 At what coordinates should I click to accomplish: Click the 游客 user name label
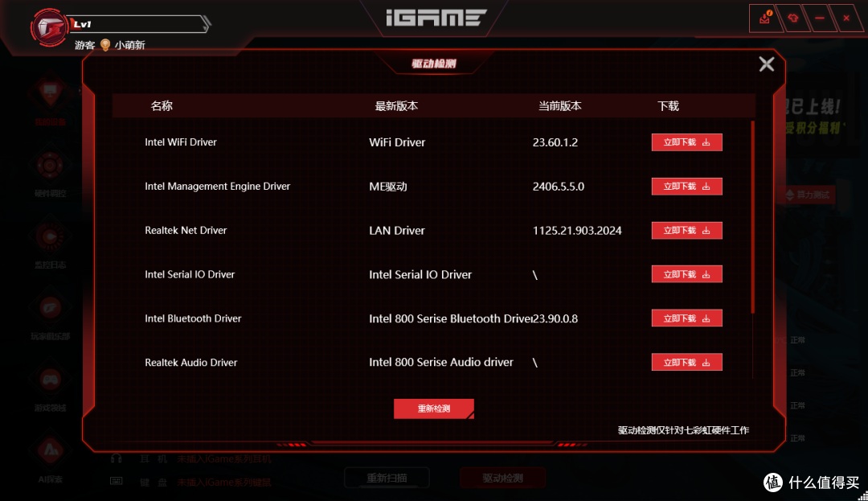tap(84, 45)
